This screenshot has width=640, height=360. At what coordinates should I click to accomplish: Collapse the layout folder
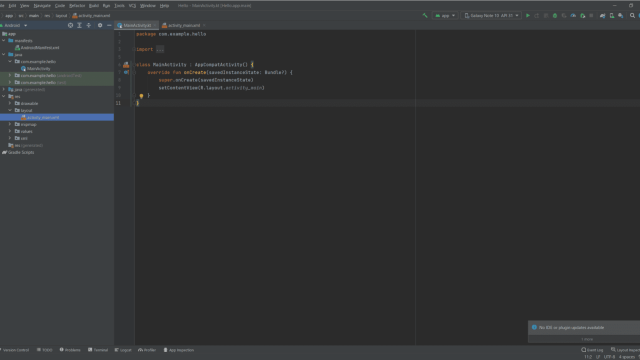(x=10, y=110)
